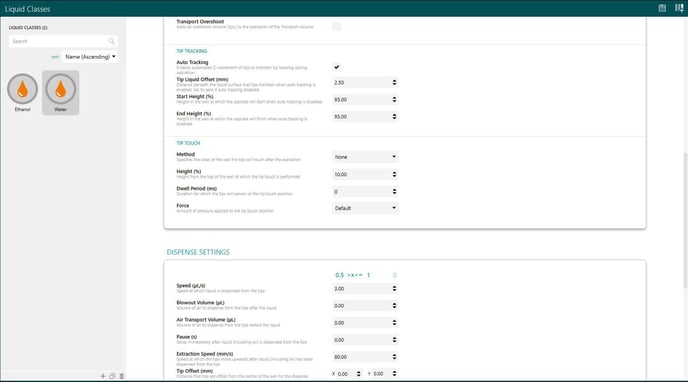The height and width of the screenshot is (382, 688).
Task: Click the DISPENSE SETTINGS heading
Action: [x=198, y=252]
